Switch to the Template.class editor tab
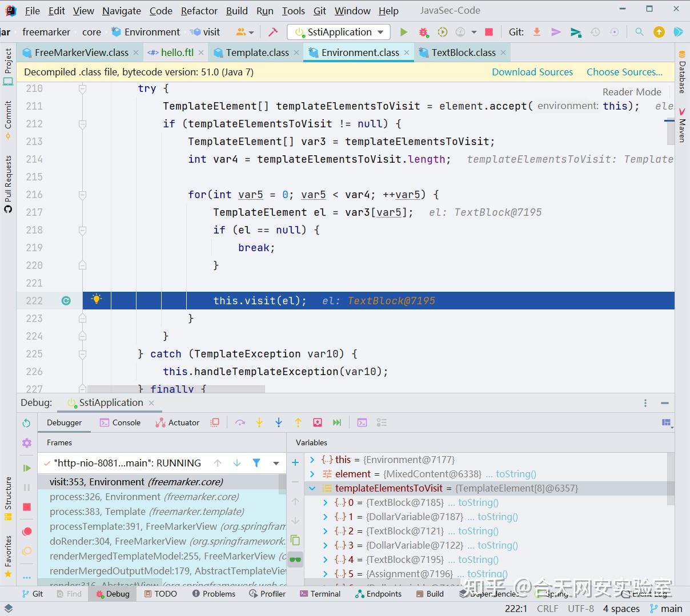Image resolution: width=690 pixels, height=616 pixels. click(x=257, y=53)
